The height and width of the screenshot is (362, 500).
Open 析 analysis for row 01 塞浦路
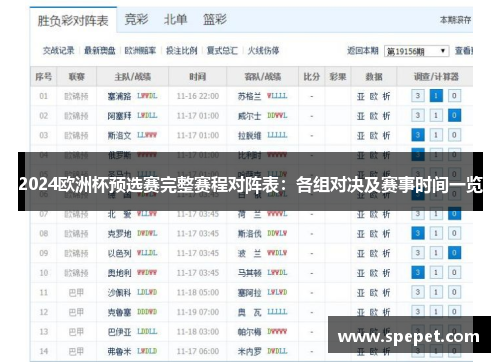pyautogui.click(x=386, y=96)
